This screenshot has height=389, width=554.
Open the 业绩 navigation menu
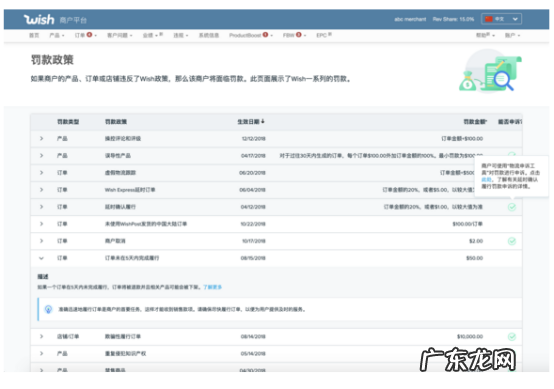(x=153, y=35)
